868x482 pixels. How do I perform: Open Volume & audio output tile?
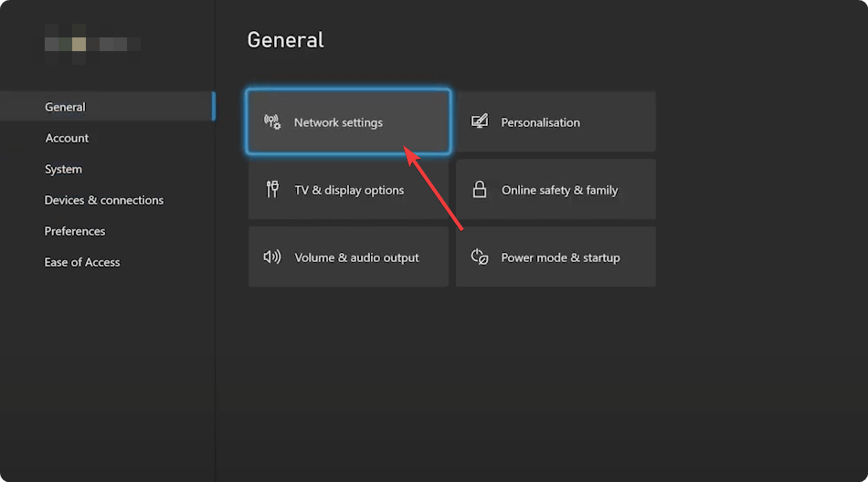coord(356,257)
